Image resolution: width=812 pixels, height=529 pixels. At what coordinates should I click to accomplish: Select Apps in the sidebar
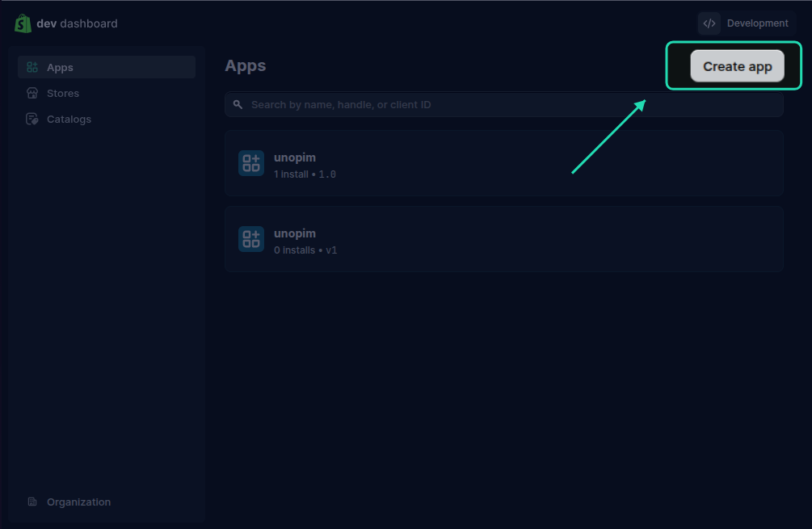(107, 67)
